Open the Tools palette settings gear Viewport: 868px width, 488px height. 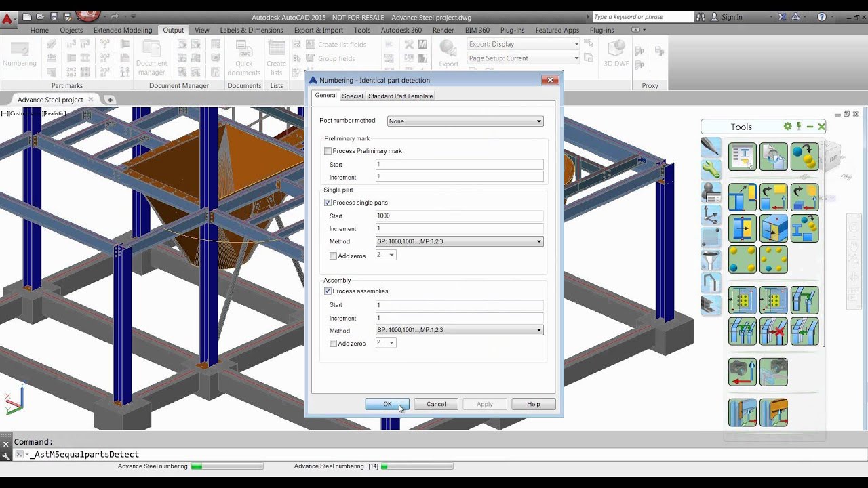[787, 127]
